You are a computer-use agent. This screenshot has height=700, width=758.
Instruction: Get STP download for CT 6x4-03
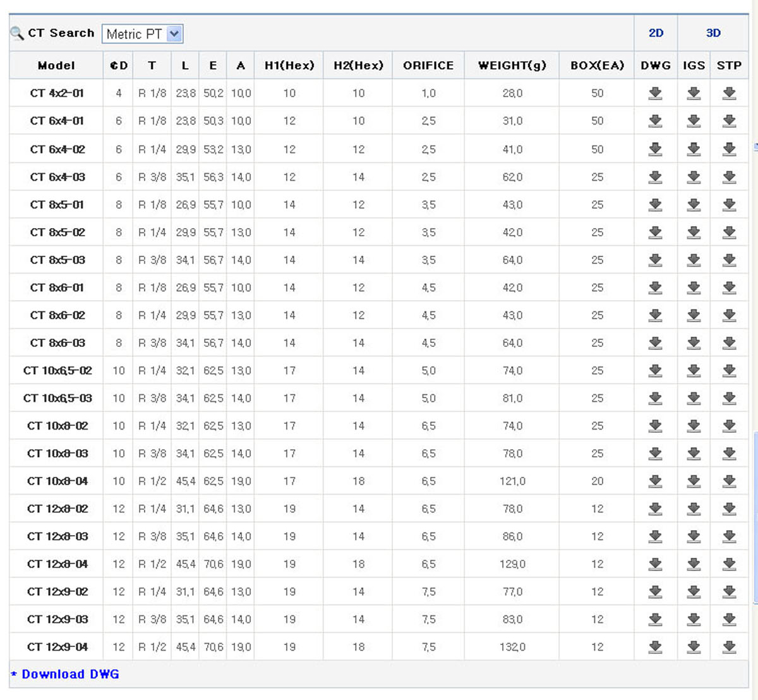coord(729,177)
